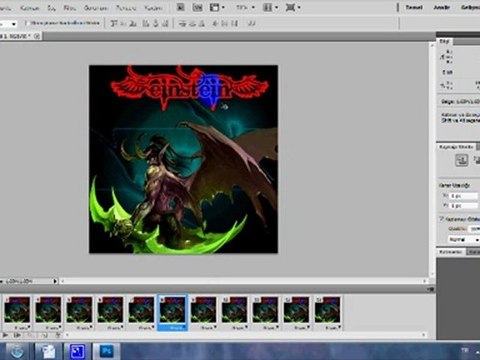480x360 pixels.
Task: Align bottom edges of layers
Action: [x=133, y=23]
